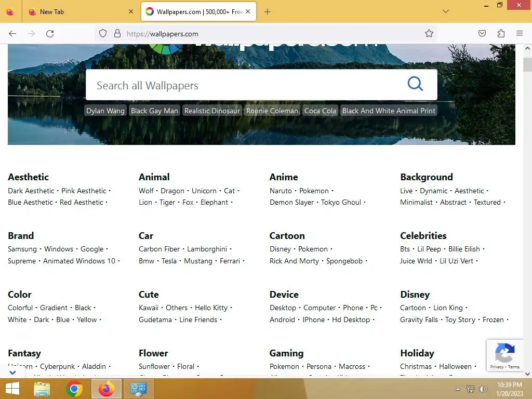Open the Anime category heading
532x399 pixels.
click(x=284, y=177)
